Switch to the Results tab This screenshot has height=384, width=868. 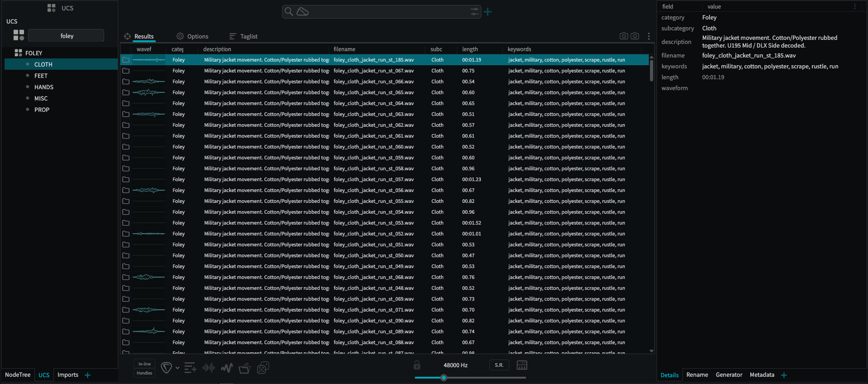pyautogui.click(x=144, y=36)
